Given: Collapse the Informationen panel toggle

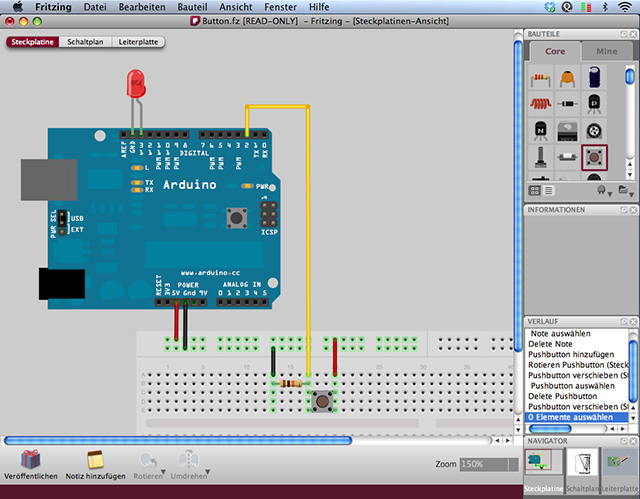Looking at the screenshot, I should pyautogui.click(x=624, y=210).
